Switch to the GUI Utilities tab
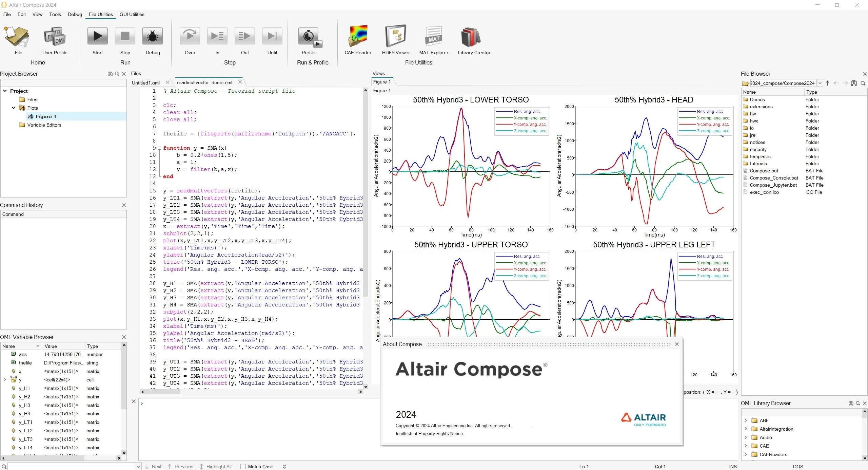Viewport: 868px width, 470px height. coord(132,14)
